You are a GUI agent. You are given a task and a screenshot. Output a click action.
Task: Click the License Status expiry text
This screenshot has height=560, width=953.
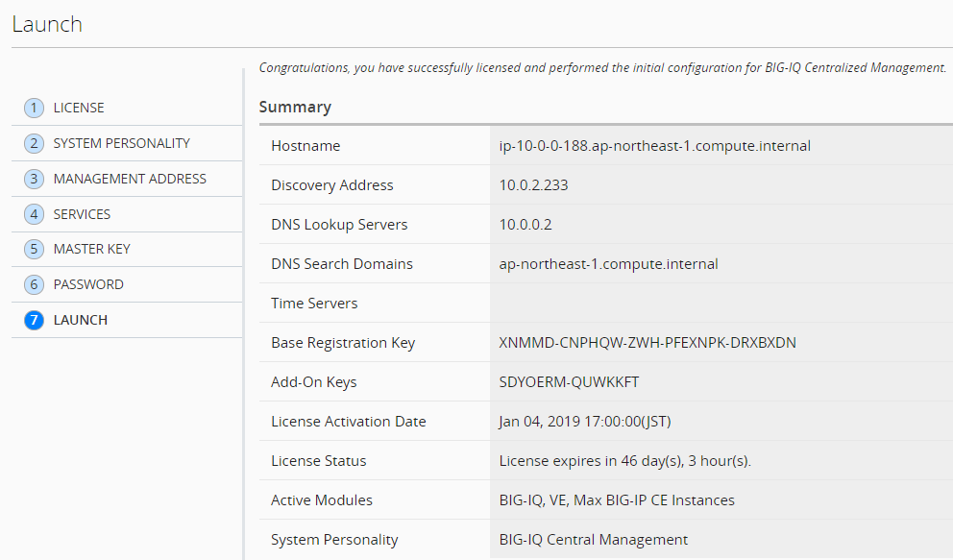(624, 461)
